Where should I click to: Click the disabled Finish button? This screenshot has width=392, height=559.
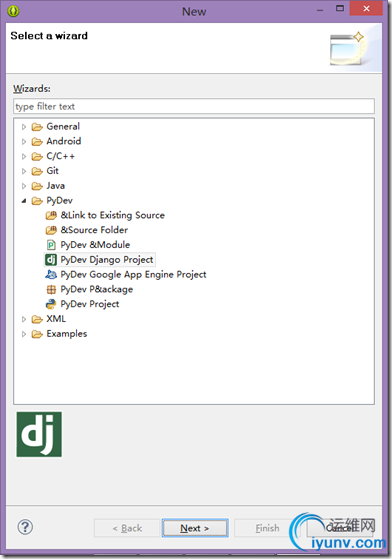[267, 528]
